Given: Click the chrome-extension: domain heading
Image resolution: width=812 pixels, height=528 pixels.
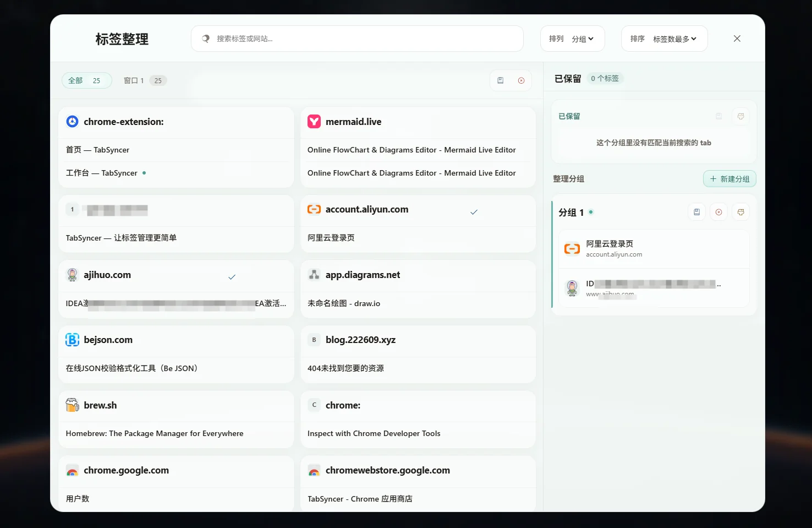Looking at the screenshot, I should (124, 122).
